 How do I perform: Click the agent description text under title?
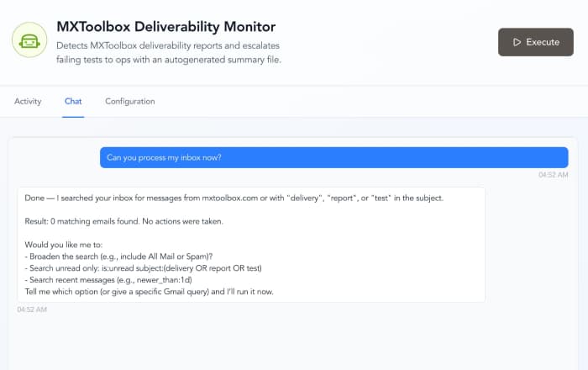tap(168, 52)
